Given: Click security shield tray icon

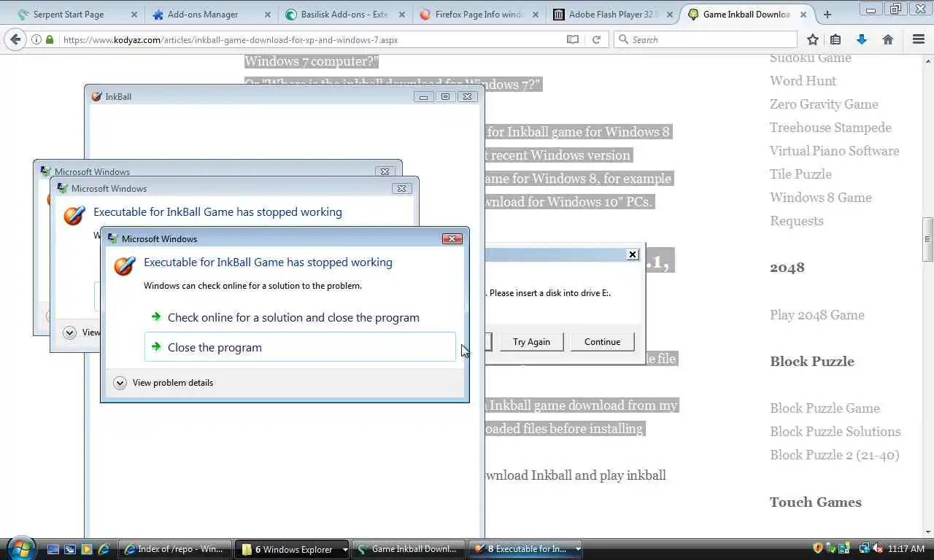Looking at the screenshot, I should click(818, 548).
